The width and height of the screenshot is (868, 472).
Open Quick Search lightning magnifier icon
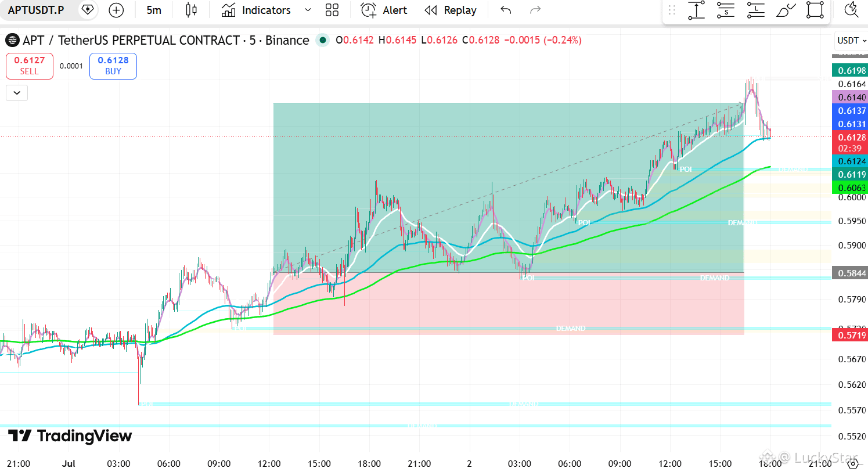(851, 10)
